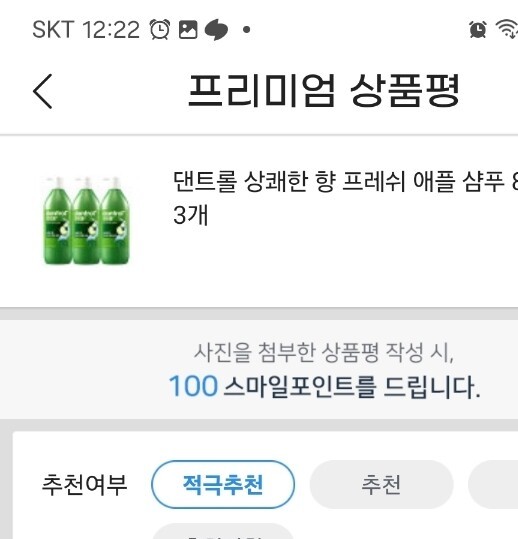Viewport: 518px width, 539px height.
Task: Tap the alarm clock icon beside 12:22
Action: click(x=160, y=30)
